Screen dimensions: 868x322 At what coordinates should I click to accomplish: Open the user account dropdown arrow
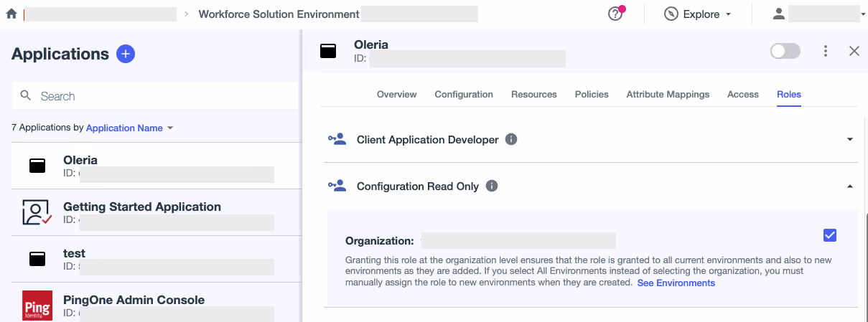[x=863, y=14]
